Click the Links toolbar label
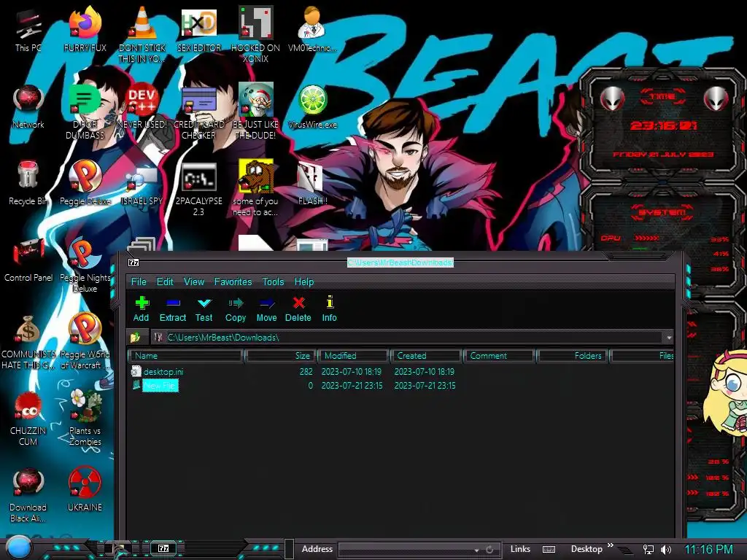747x560 pixels. [x=520, y=549]
